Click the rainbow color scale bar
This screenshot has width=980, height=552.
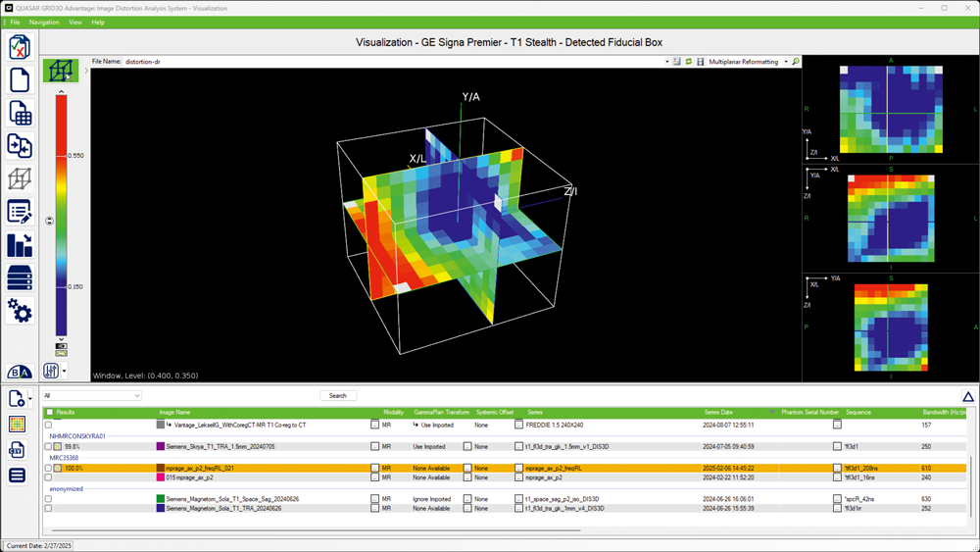tap(61, 216)
